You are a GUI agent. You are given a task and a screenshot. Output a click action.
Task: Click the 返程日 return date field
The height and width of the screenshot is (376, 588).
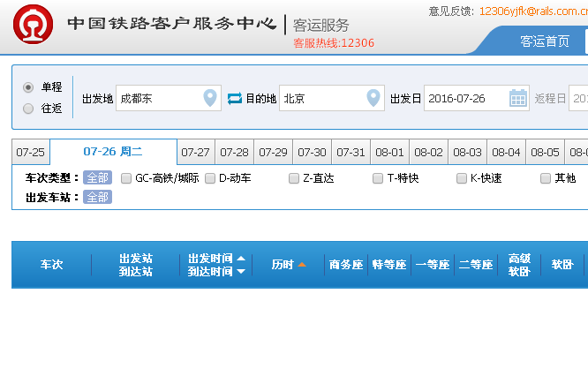(578, 98)
